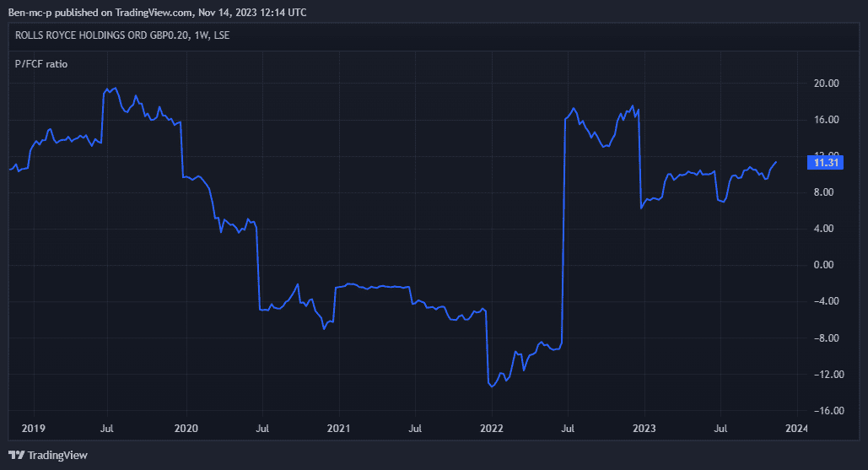The width and height of the screenshot is (868, 470).
Task: Click the Jul label between 2019 and 2020
Action: pos(108,429)
